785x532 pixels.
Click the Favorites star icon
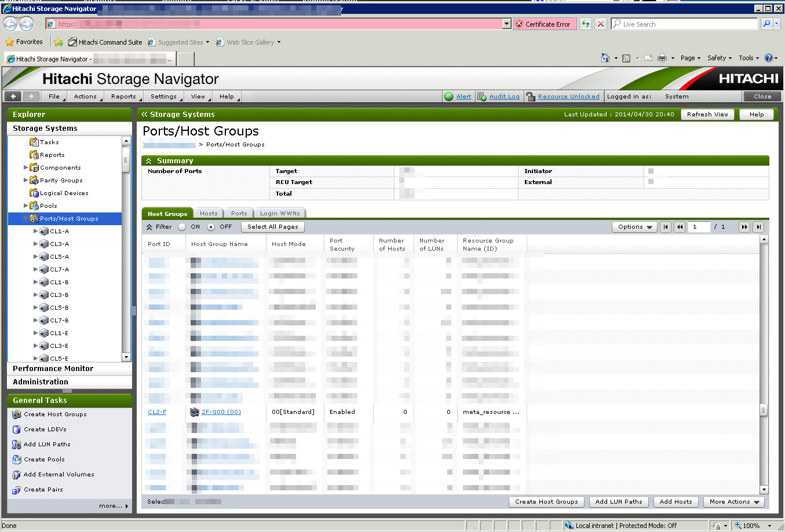coord(9,42)
